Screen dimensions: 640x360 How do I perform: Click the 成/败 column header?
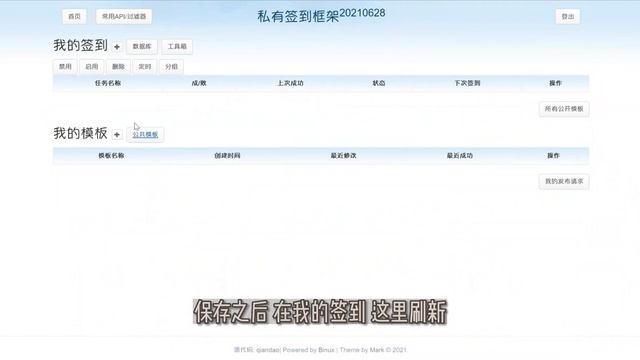[x=199, y=83]
